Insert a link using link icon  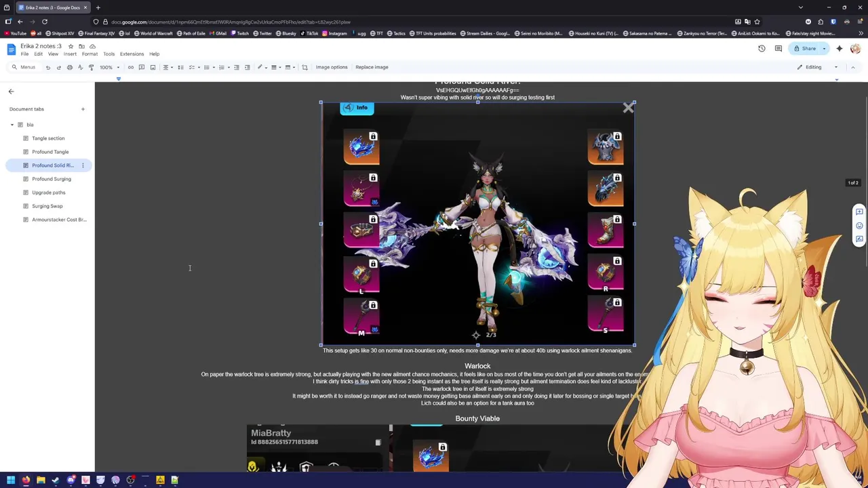coord(131,67)
